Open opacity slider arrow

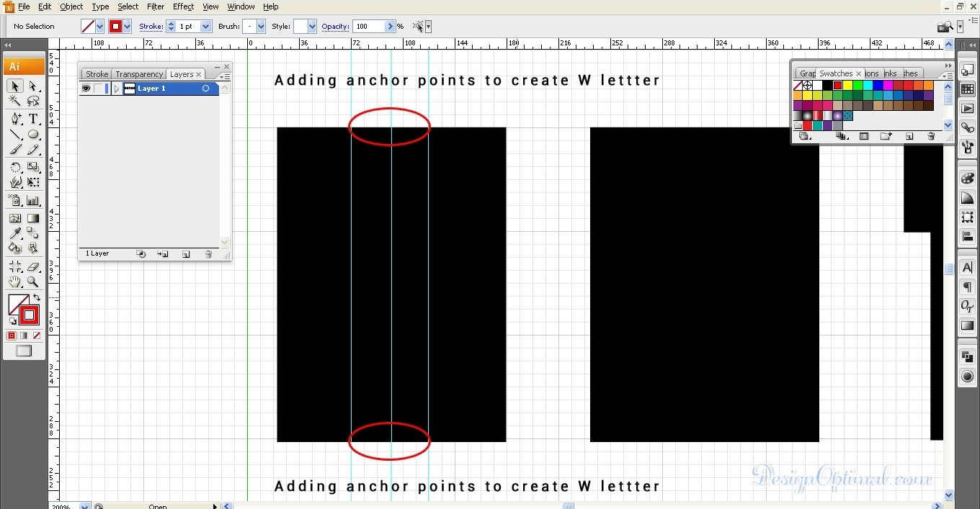391,27
